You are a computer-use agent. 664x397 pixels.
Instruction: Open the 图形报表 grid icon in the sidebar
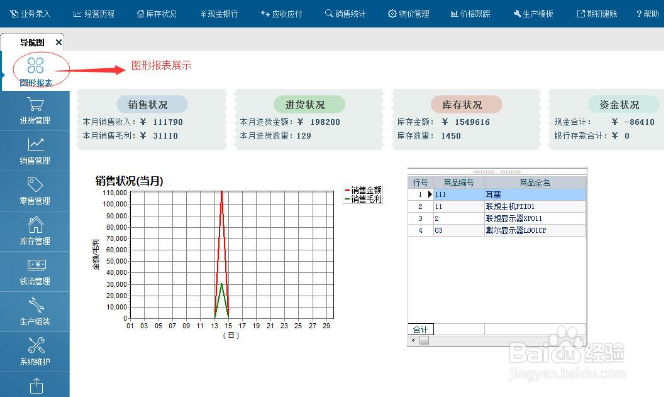pyautogui.click(x=36, y=66)
